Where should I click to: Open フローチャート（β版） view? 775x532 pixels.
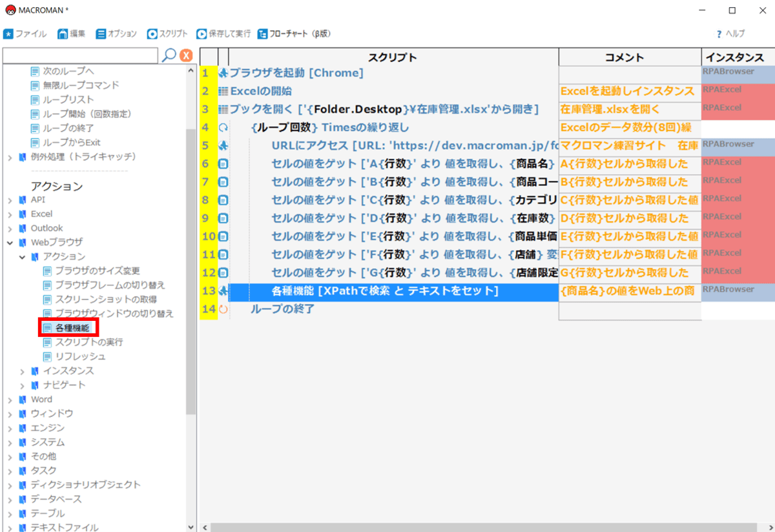pos(294,34)
